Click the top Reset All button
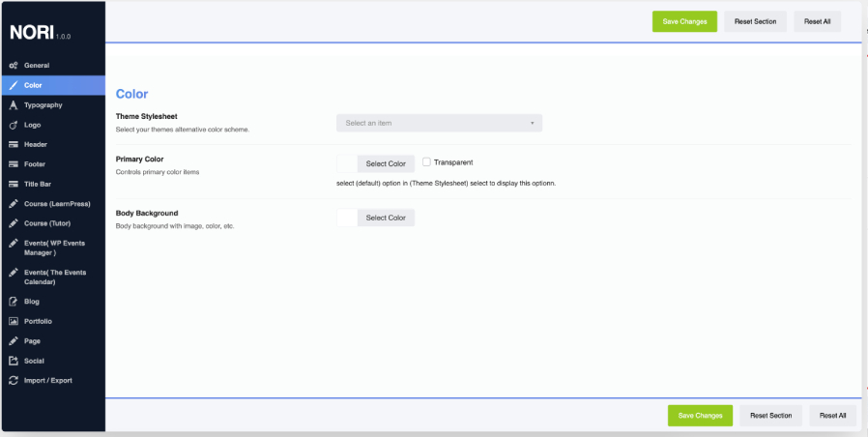The image size is (868, 437). 817,21
